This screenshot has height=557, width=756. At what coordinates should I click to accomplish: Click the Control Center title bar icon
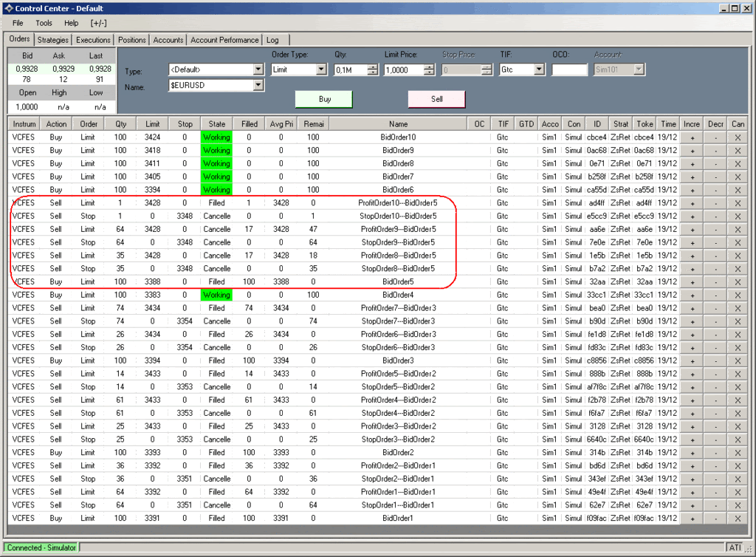9,8
